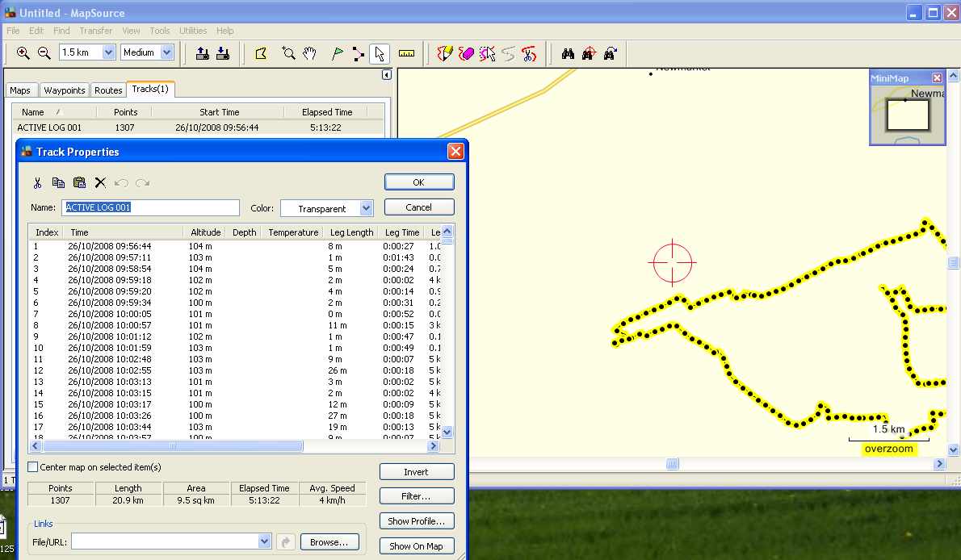Select the Selection arrow tool
The height and width of the screenshot is (560, 961).
click(380, 53)
